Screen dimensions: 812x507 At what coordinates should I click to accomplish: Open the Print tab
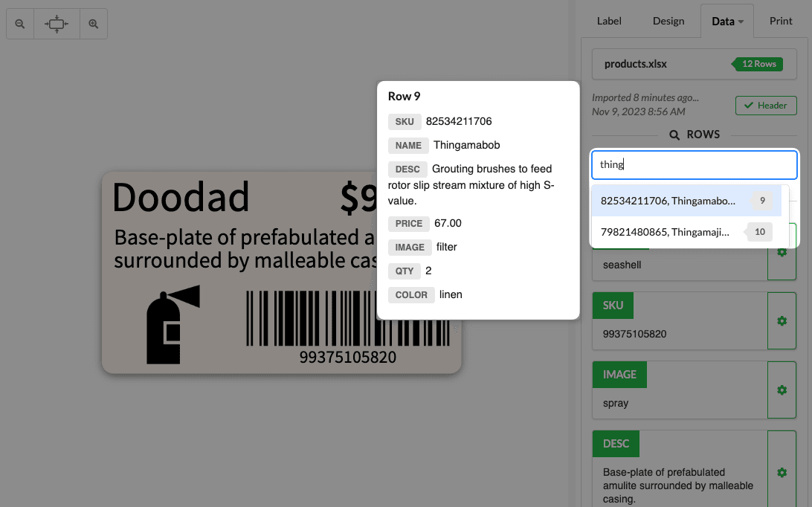[x=781, y=22]
